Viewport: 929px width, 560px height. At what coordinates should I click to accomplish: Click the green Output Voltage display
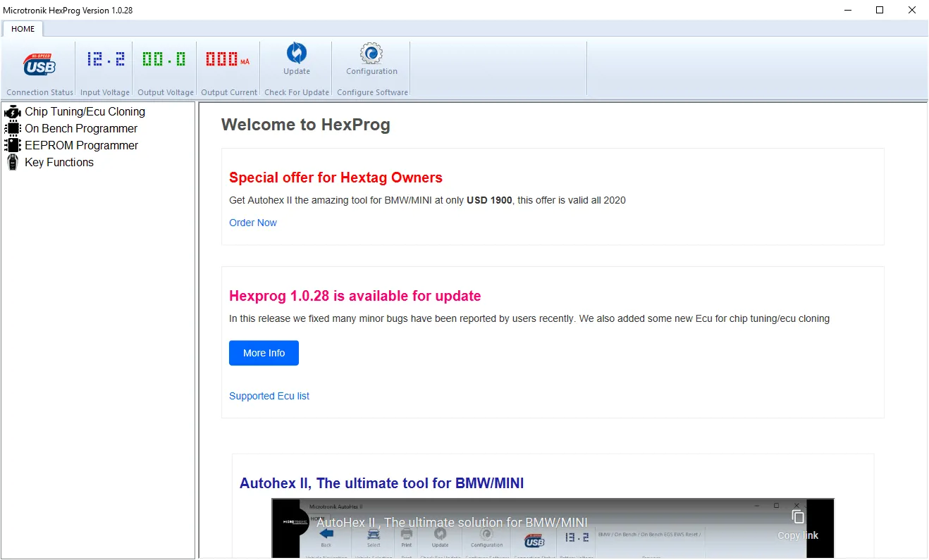coord(164,59)
